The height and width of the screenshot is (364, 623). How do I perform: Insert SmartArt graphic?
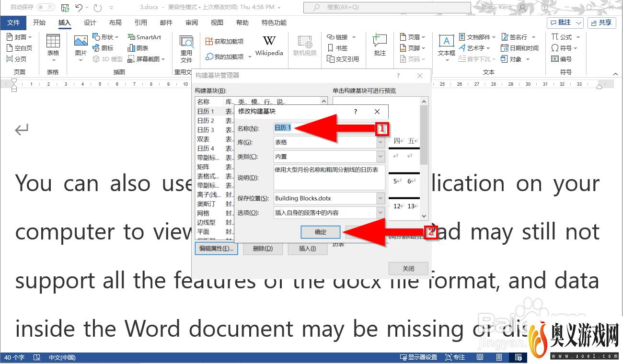[x=144, y=37]
